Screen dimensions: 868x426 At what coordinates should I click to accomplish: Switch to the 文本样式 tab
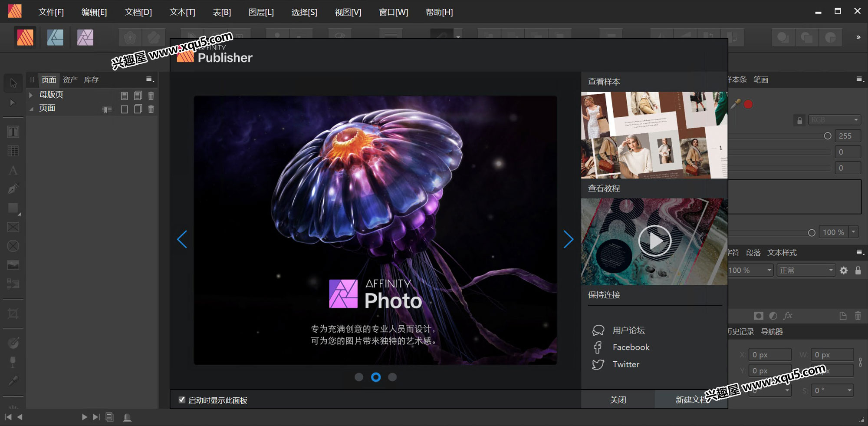click(782, 253)
